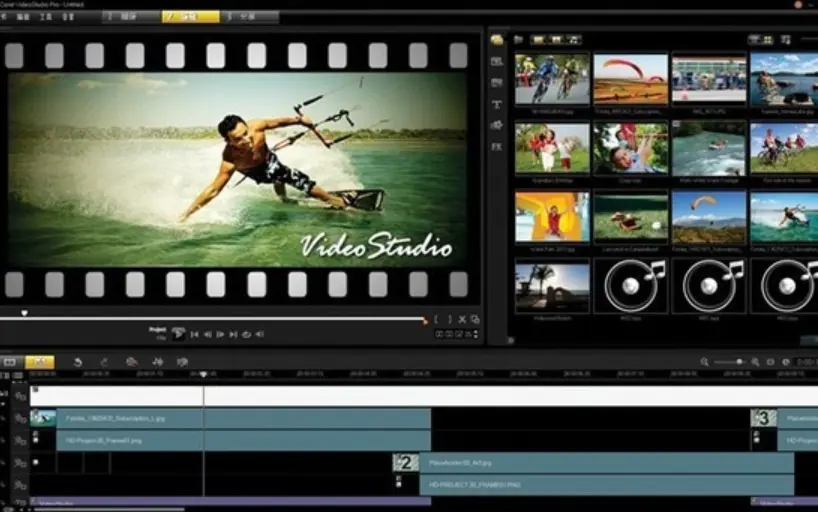The image size is (818, 512).
Task: Open Auto Music
Action: coord(182,362)
